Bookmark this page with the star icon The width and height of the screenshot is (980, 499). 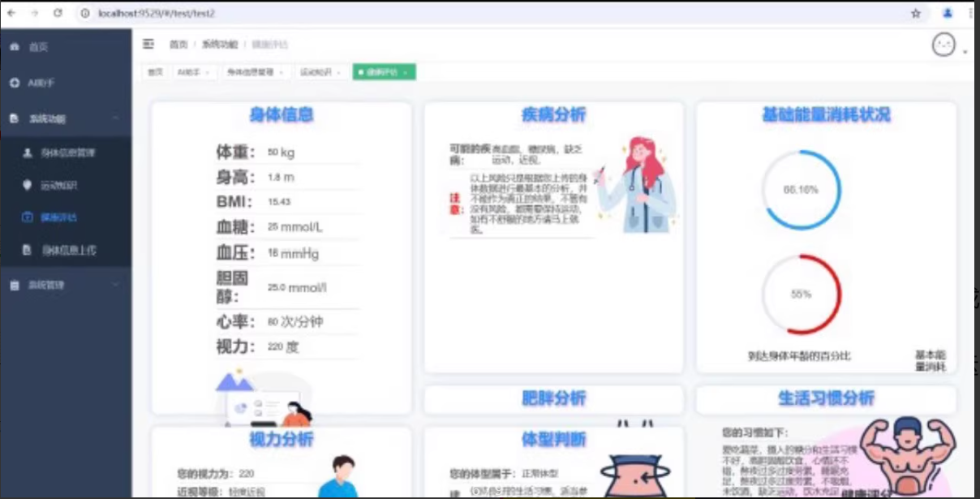[916, 14]
